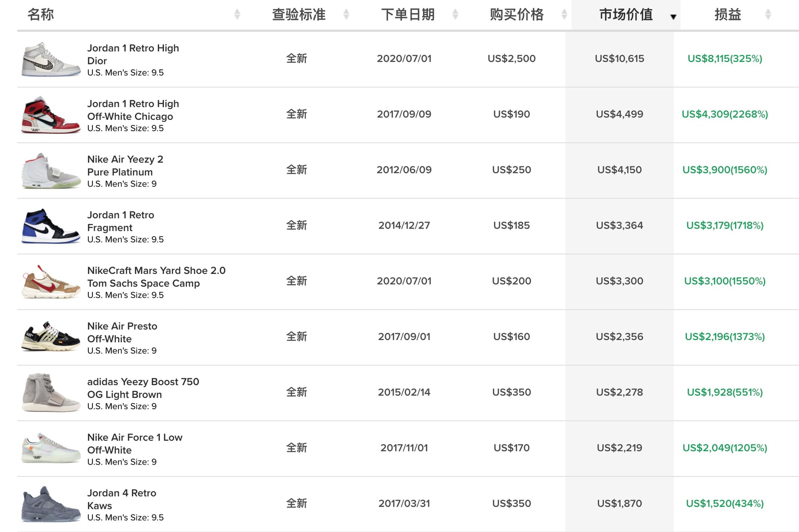This screenshot has height=532, width=799.
Task: Click the sort arrows beside 损益 header
Action: coord(768,14)
